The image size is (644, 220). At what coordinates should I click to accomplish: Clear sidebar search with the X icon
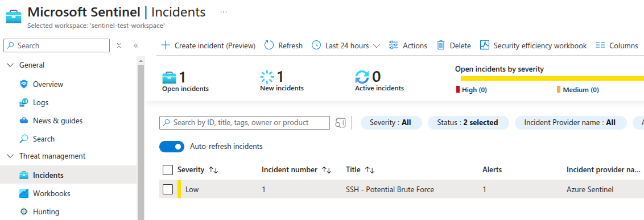pyautogui.click(x=119, y=45)
